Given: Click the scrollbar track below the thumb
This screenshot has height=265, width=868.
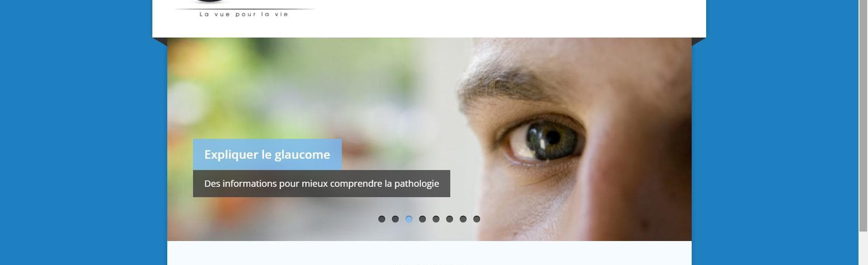Looking at the screenshot, I should 863,248.
